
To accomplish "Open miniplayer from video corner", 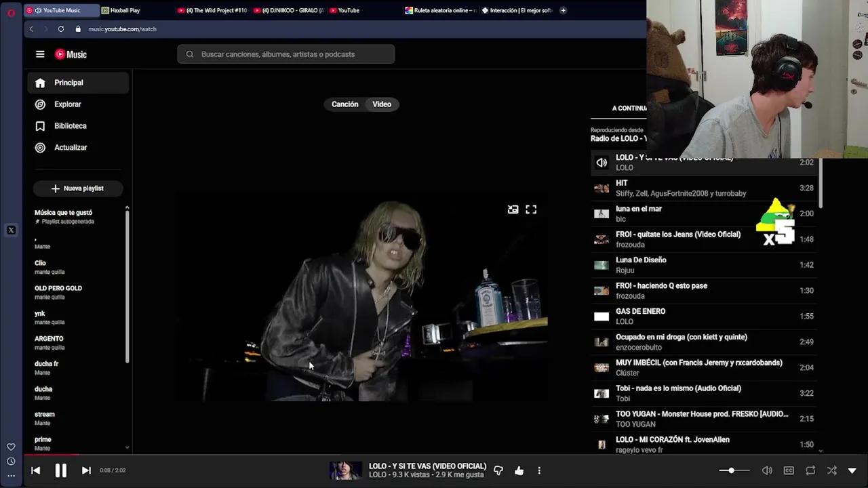I will tap(513, 210).
